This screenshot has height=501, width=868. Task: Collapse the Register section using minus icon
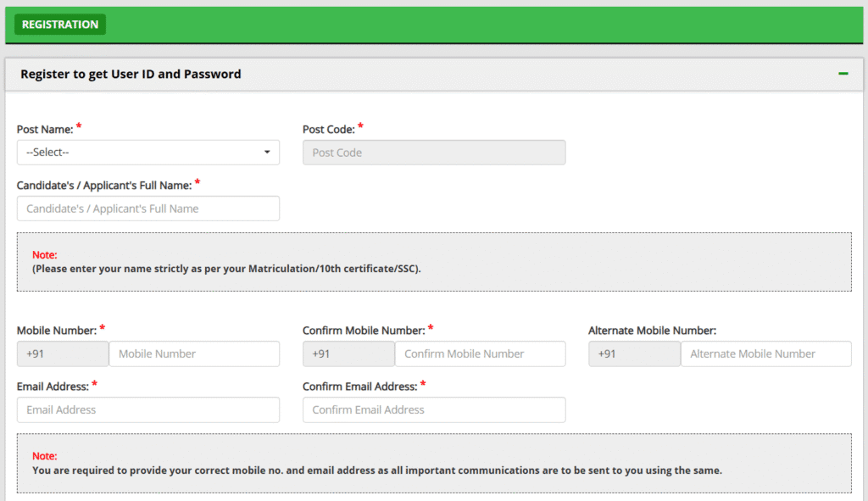click(x=843, y=74)
